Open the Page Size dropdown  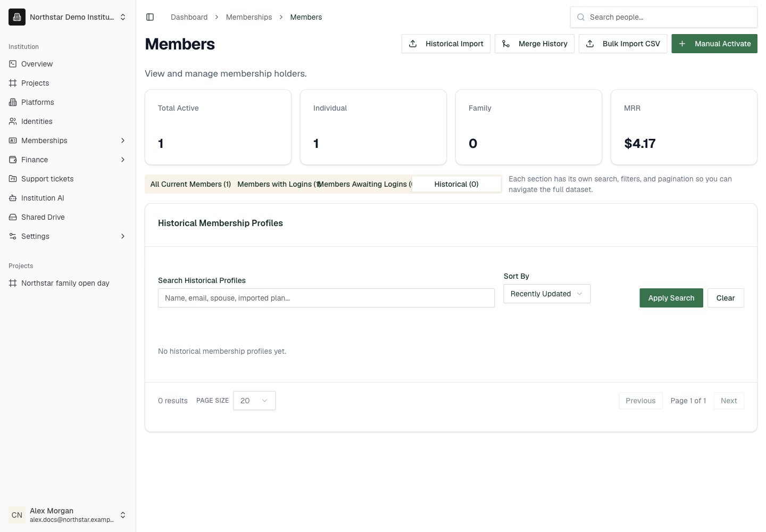click(254, 401)
